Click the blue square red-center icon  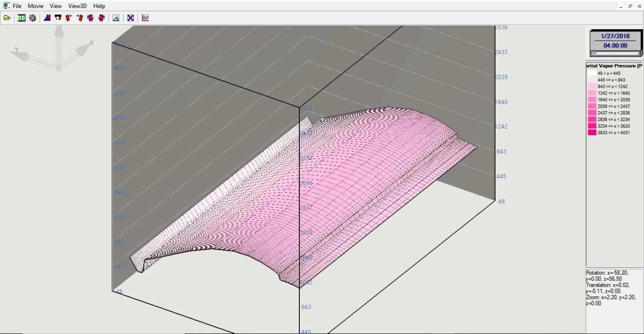click(130, 18)
